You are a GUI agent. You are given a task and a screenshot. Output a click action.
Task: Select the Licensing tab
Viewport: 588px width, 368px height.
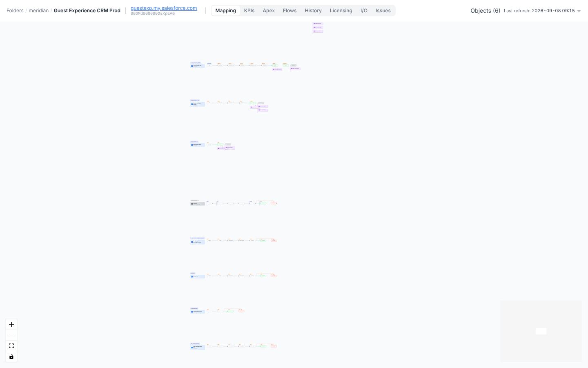pyautogui.click(x=341, y=11)
